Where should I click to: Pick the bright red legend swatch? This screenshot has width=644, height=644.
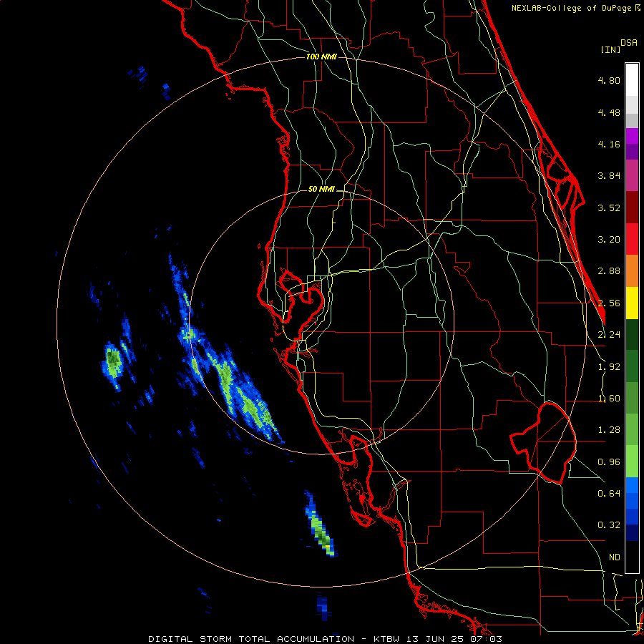pos(632,240)
